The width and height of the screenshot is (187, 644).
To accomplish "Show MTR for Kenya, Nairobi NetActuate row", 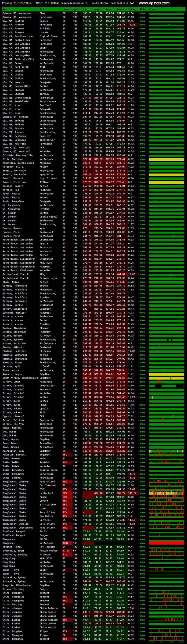I will 142,428.
